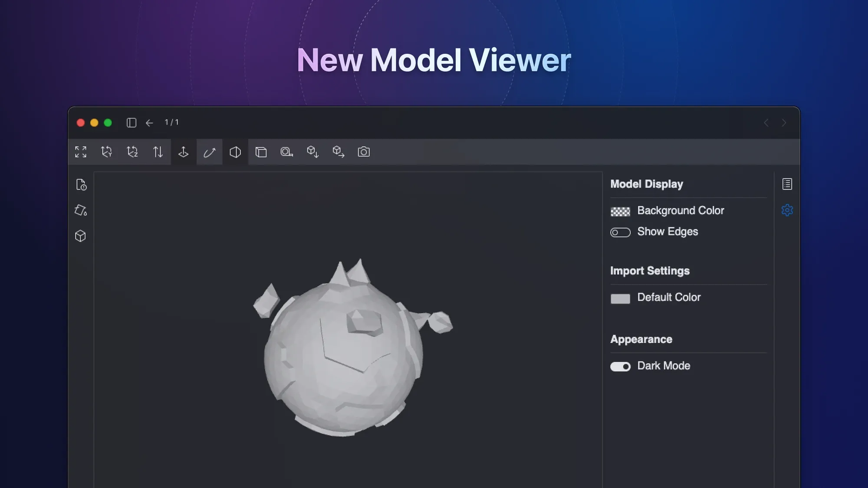The height and width of the screenshot is (488, 868).
Task: Click the fit-to-window expand arrows icon
Action: pos(81,152)
